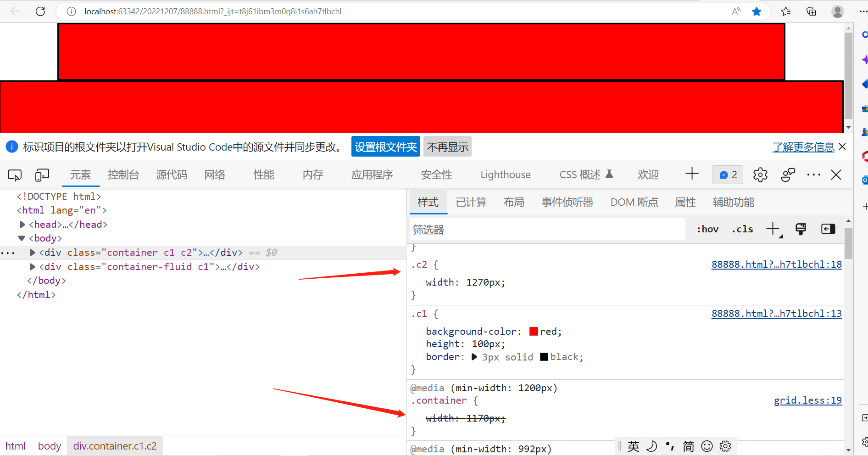The width and height of the screenshot is (868, 456).
Task: Open the DOM 断点 sidebar tab
Action: 634,203
